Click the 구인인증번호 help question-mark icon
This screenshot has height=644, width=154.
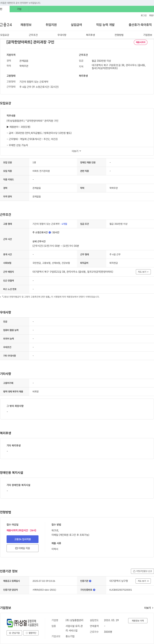point(94,590)
